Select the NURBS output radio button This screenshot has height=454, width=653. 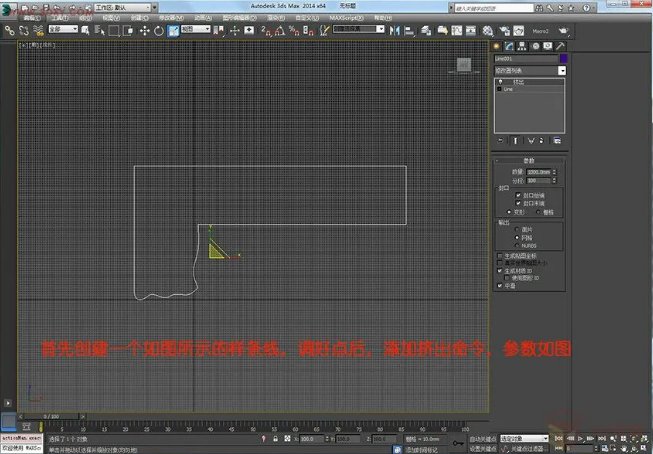coord(517,244)
